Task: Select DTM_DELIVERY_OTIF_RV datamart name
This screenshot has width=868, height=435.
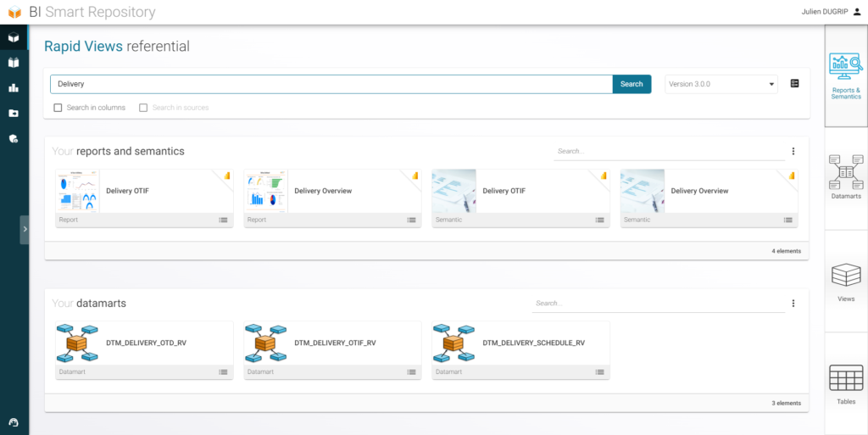Action: pyautogui.click(x=335, y=343)
